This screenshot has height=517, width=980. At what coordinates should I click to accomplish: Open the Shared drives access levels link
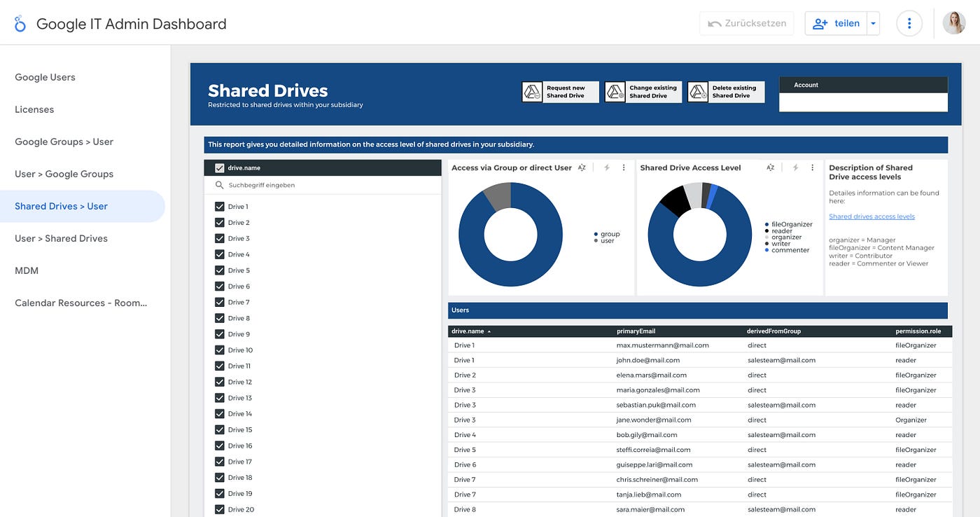871,216
